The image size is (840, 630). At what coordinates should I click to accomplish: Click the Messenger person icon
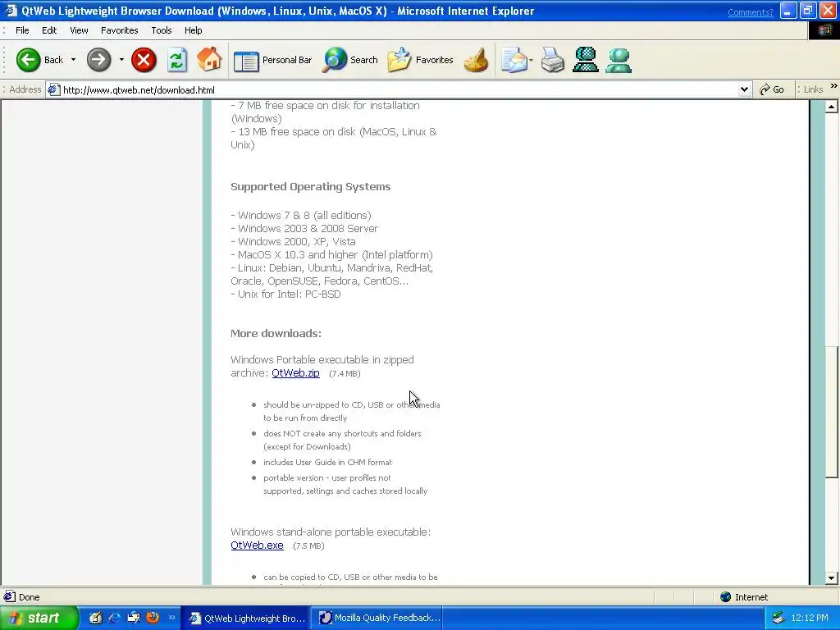click(619, 60)
